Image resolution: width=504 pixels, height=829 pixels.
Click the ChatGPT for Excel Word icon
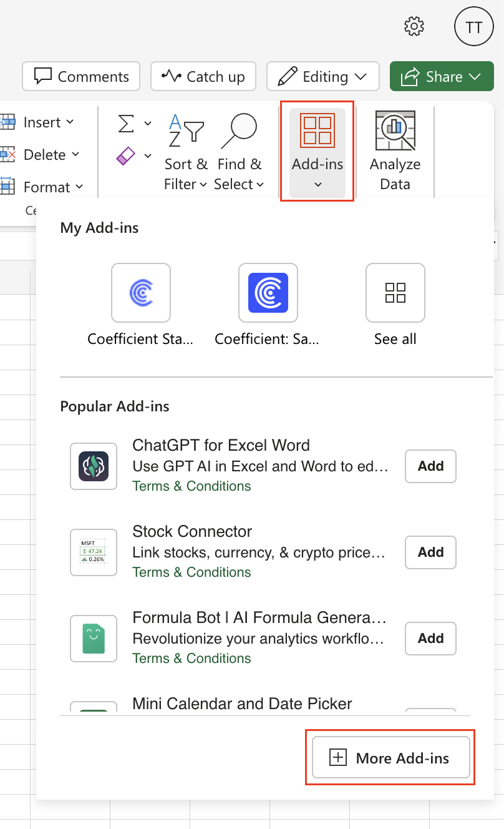pyautogui.click(x=94, y=466)
